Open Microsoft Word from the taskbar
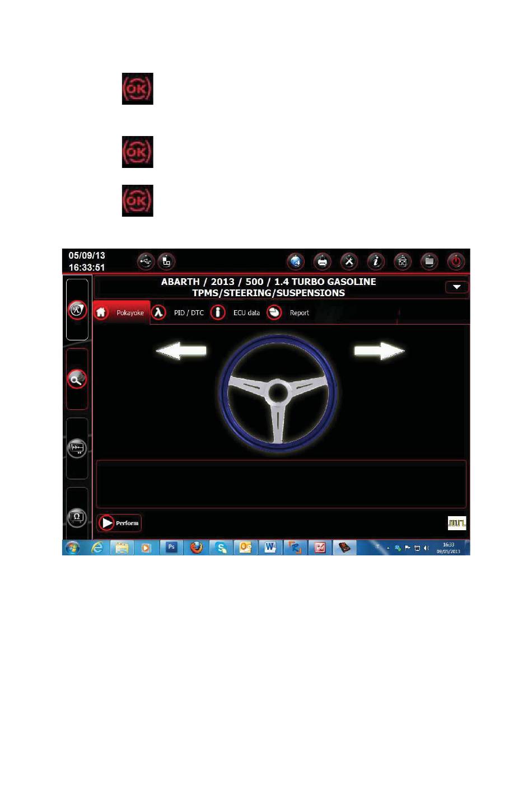The height and width of the screenshot is (795, 532). (270, 548)
